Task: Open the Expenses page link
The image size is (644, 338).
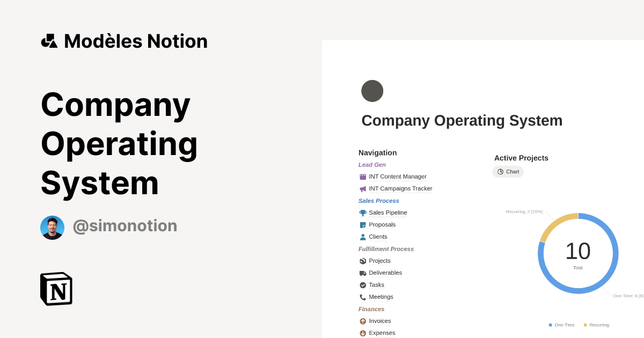Action: (x=382, y=333)
